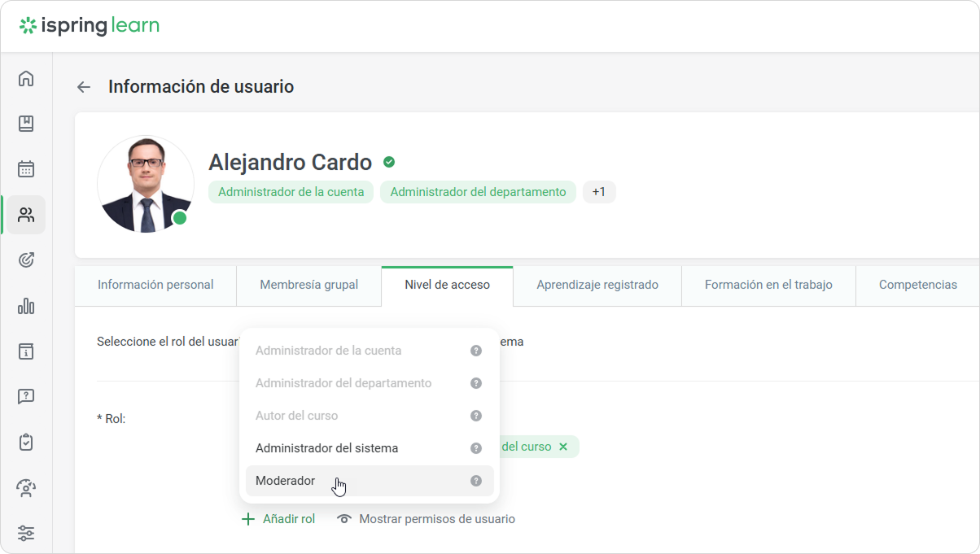Open the Home icon in sidebar
The height and width of the screenshot is (554, 980).
point(26,78)
